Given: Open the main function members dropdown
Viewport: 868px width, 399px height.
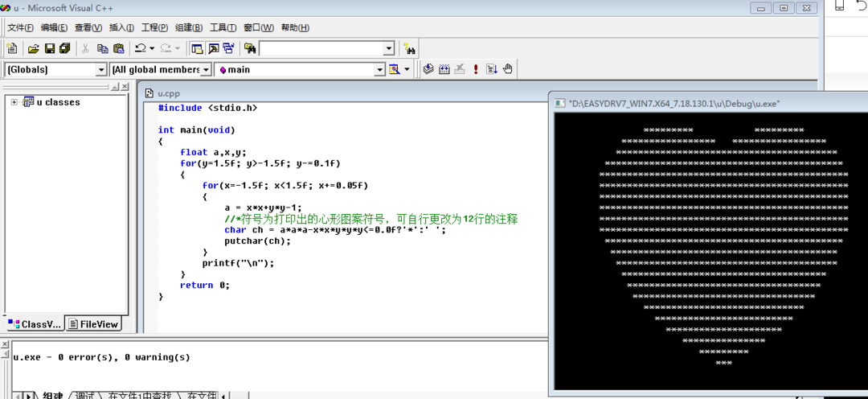Looking at the screenshot, I should pyautogui.click(x=379, y=70).
